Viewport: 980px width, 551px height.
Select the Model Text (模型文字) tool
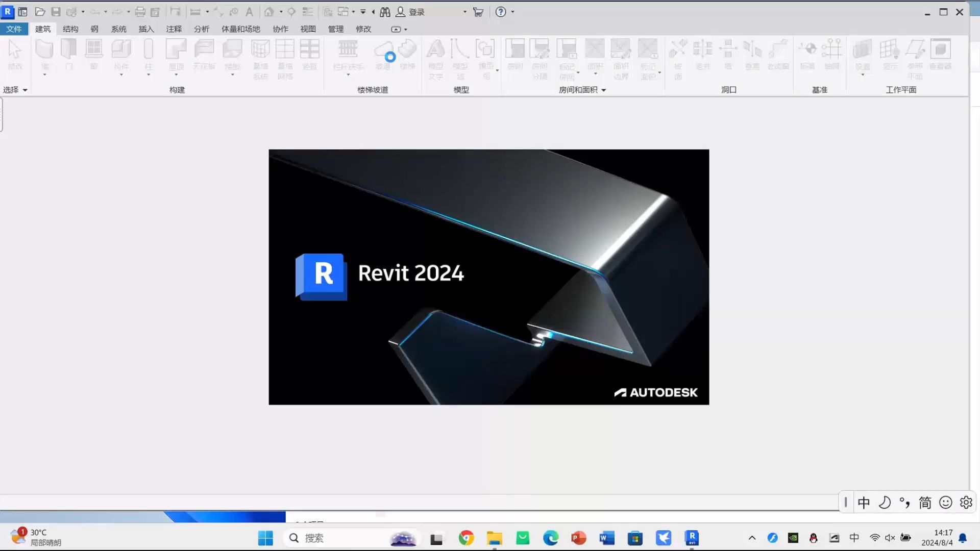click(x=436, y=60)
